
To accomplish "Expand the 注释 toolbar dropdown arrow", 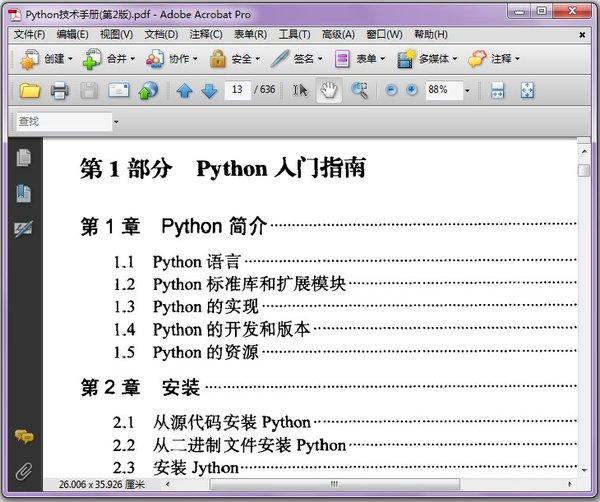I will 517,59.
